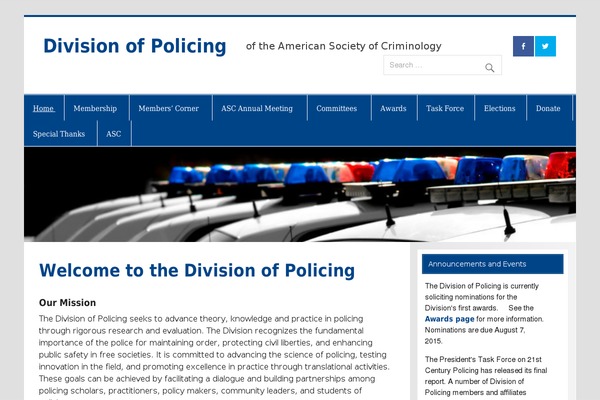Image resolution: width=600 pixels, height=400 pixels.
Task: Open the Members' Corner menu
Action: [x=168, y=108]
